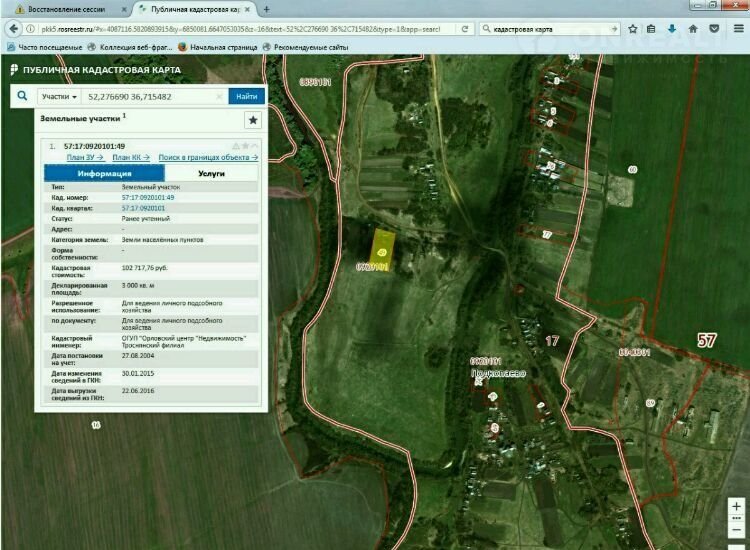Reload the page with refresh icon
This screenshot has height=550, width=750.
click(465, 29)
